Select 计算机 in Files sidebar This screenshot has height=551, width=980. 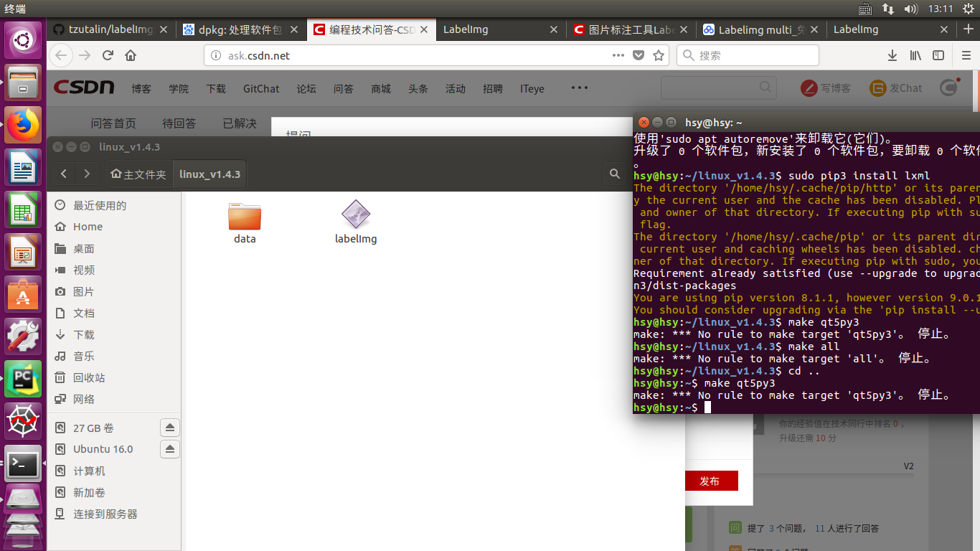pos(81,471)
